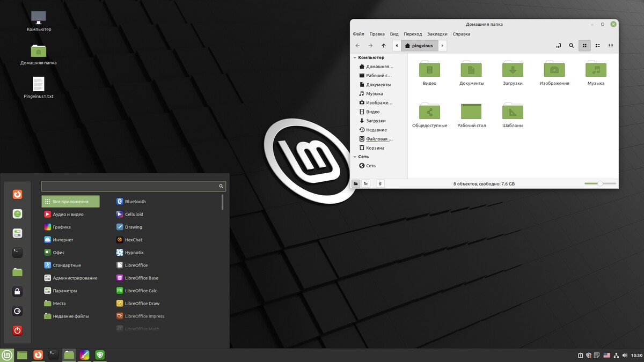
Task: Select the Интернет category in the menu
Action: (70, 240)
